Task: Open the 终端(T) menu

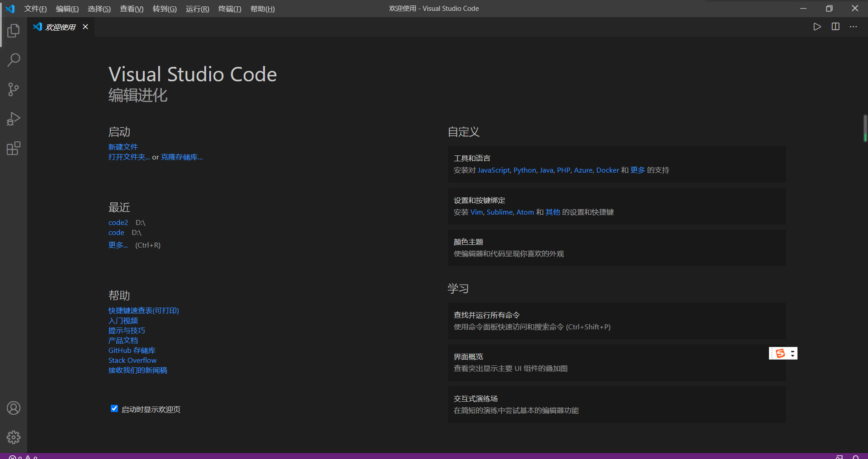Action: (230, 9)
